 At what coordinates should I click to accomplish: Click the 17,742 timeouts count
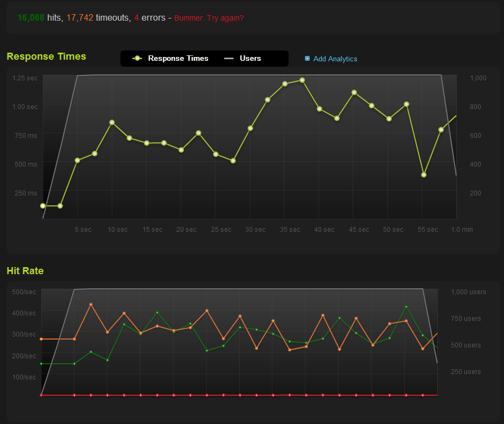(79, 18)
